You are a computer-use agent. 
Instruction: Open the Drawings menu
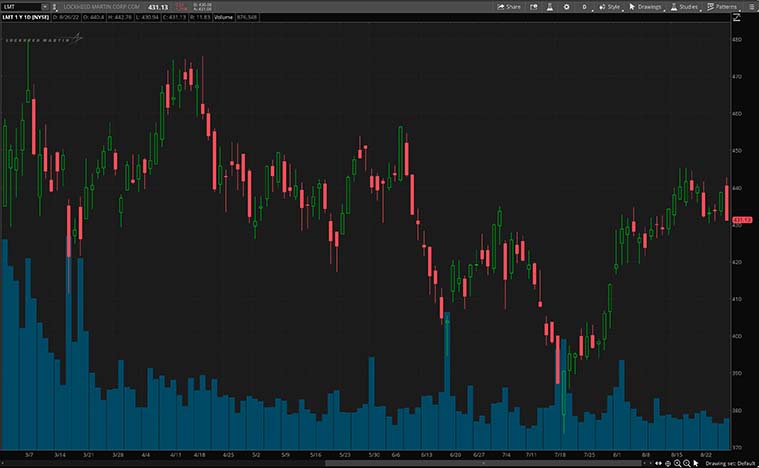pos(645,6)
